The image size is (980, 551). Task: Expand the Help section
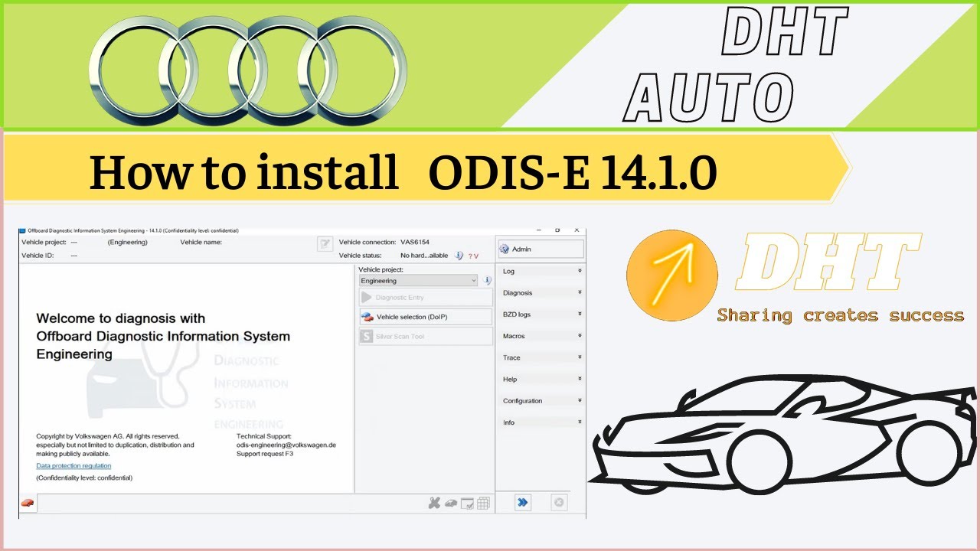click(541, 379)
